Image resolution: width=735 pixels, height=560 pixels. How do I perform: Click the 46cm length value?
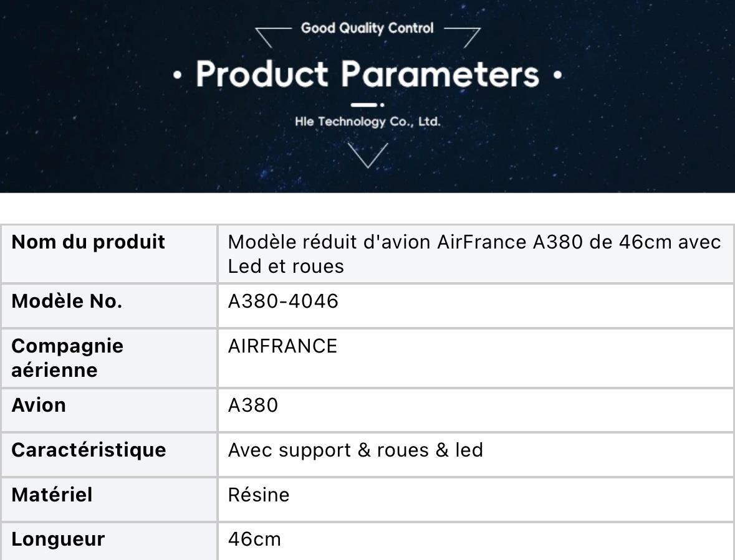click(x=254, y=539)
